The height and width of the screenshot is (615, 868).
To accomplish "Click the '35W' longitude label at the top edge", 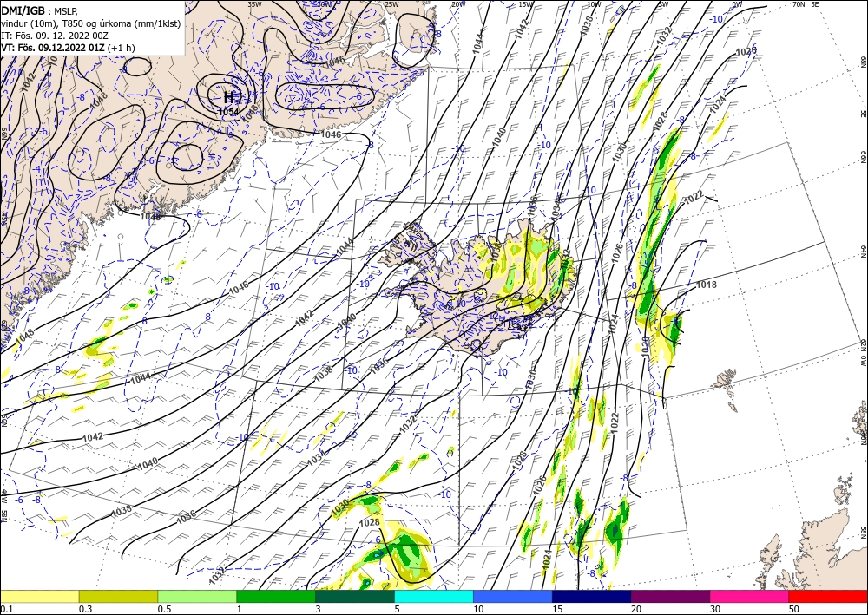I will click(x=254, y=3).
